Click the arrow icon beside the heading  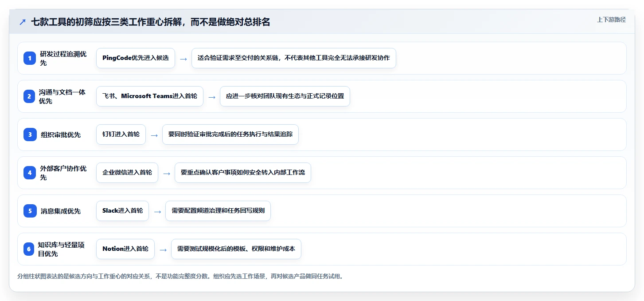click(x=23, y=22)
